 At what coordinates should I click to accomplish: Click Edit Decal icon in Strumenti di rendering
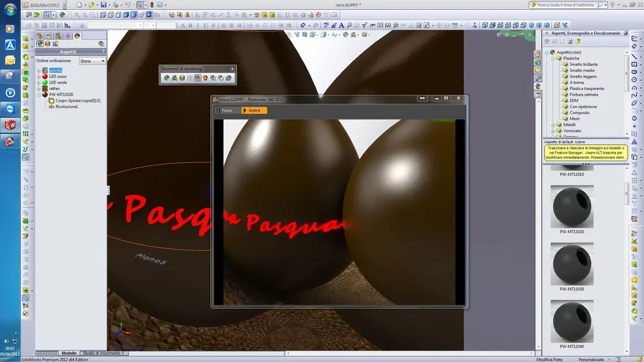point(182,77)
